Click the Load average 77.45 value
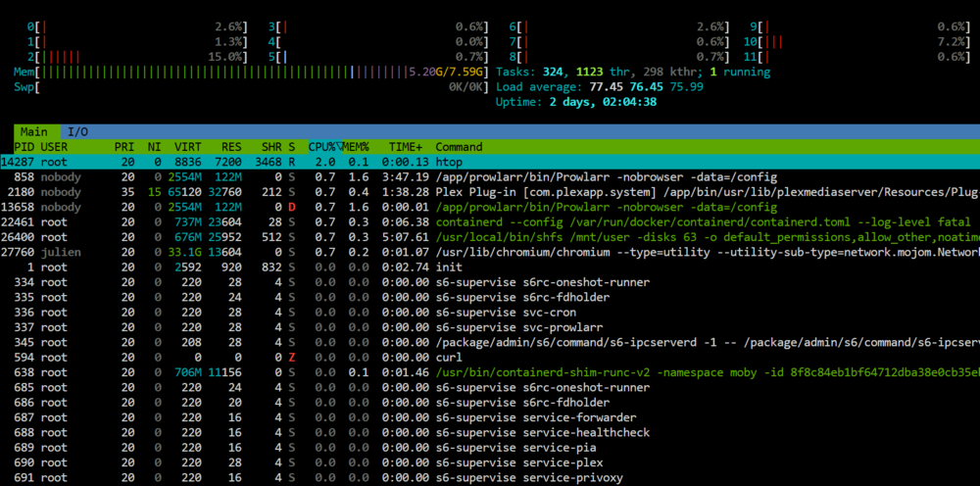 click(x=605, y=87)
